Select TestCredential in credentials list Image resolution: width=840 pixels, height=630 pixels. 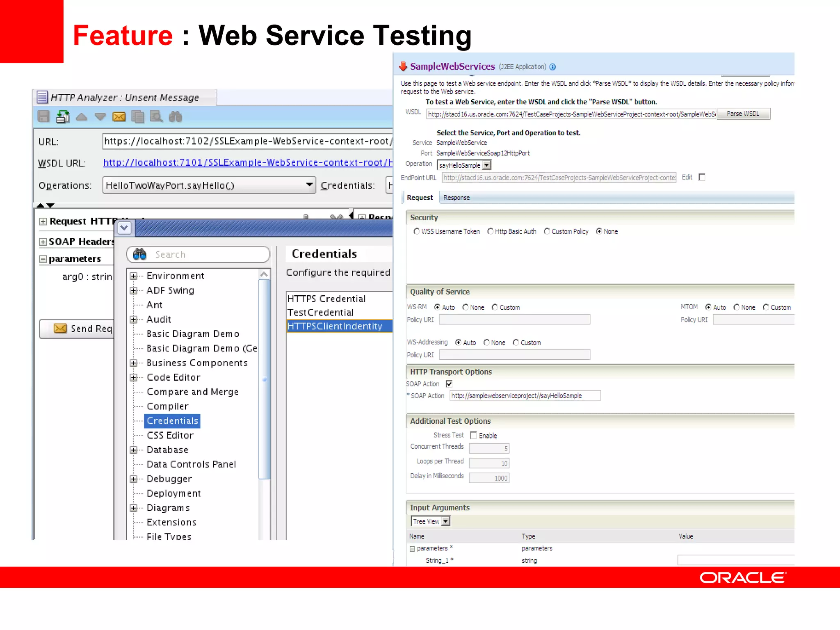[x=339, y=313]
